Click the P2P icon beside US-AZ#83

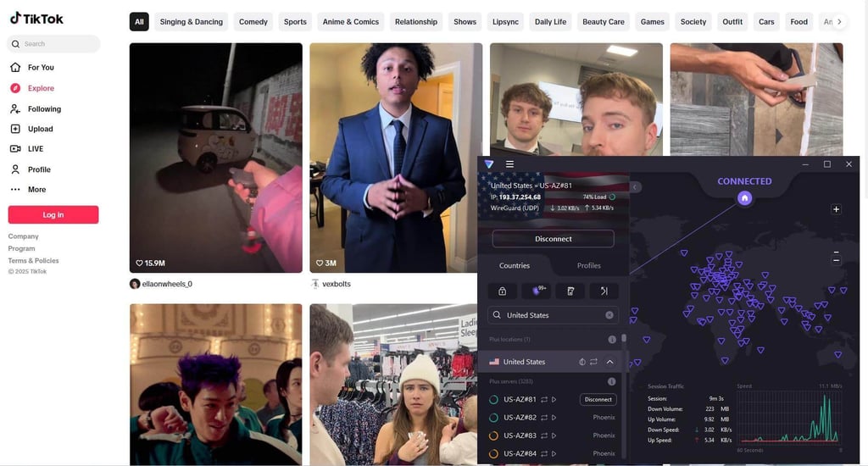pyautogui.click(x=544, y=435)
